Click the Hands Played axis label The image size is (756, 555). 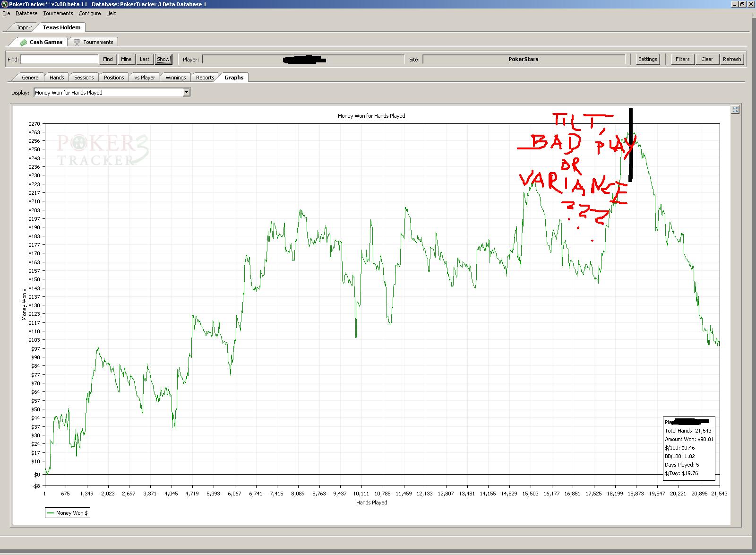pos(372,503)
